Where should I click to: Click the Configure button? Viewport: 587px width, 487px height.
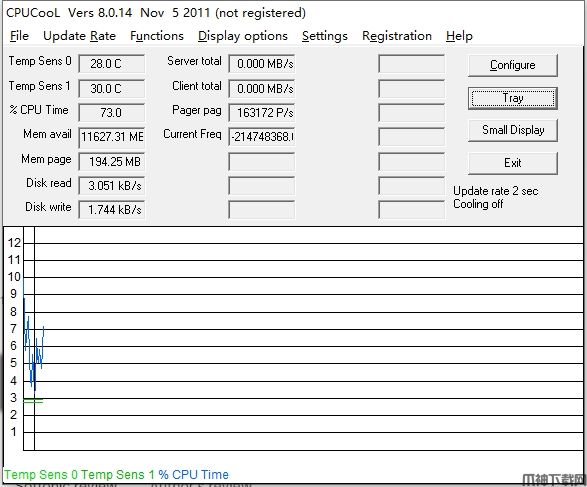(513, 65)
